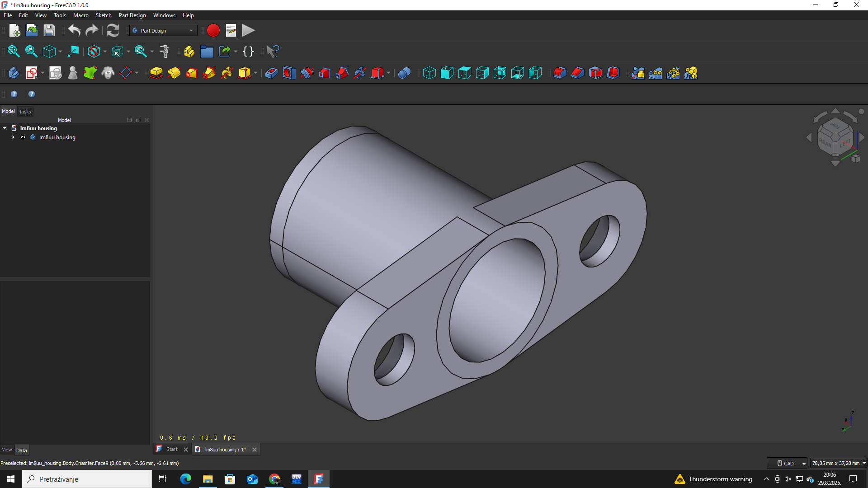Viewport: 868px width, 488px height.
Task: Switch to isometric view icon
Action: click(x=429, y=73)
